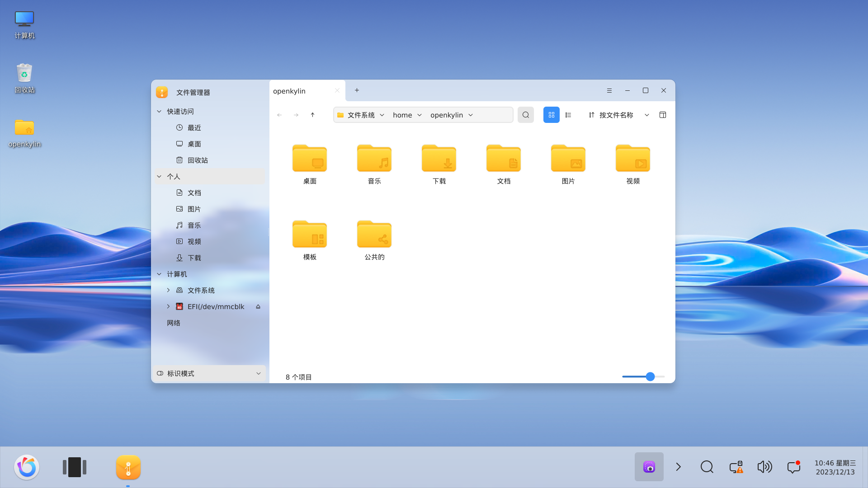Open multitask view in taskbar
Viewport: 868px width, 488px height.
[75, 467]
